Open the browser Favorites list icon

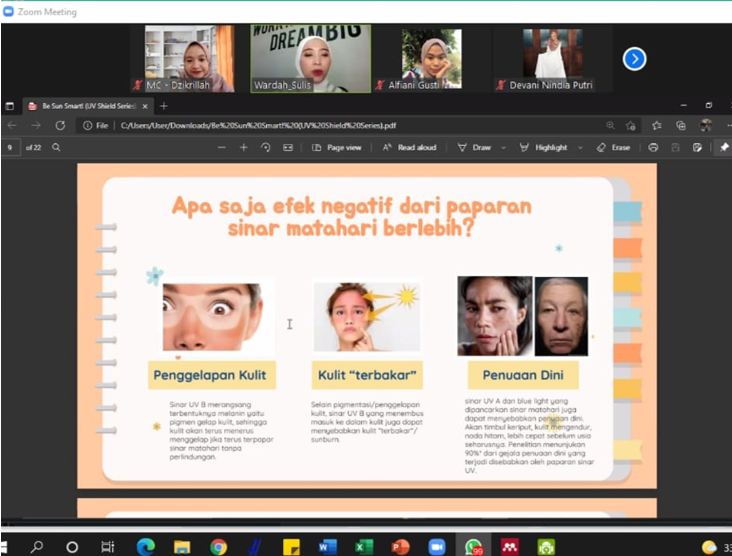(x=657, y=125)
